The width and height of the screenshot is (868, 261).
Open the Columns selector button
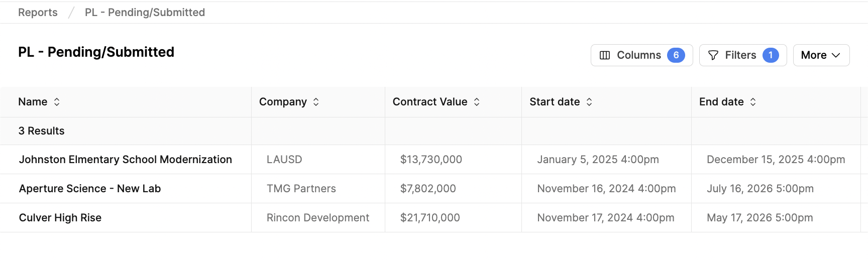coord(642,55)
